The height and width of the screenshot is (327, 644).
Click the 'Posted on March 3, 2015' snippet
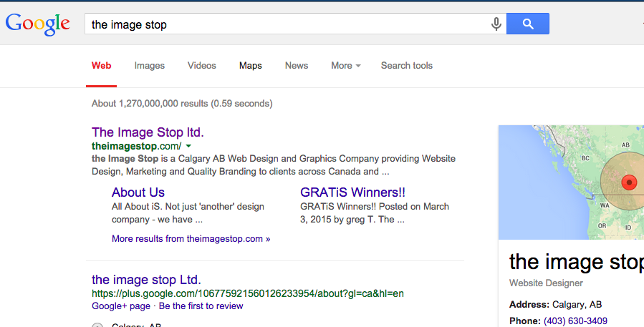point(375,213)
